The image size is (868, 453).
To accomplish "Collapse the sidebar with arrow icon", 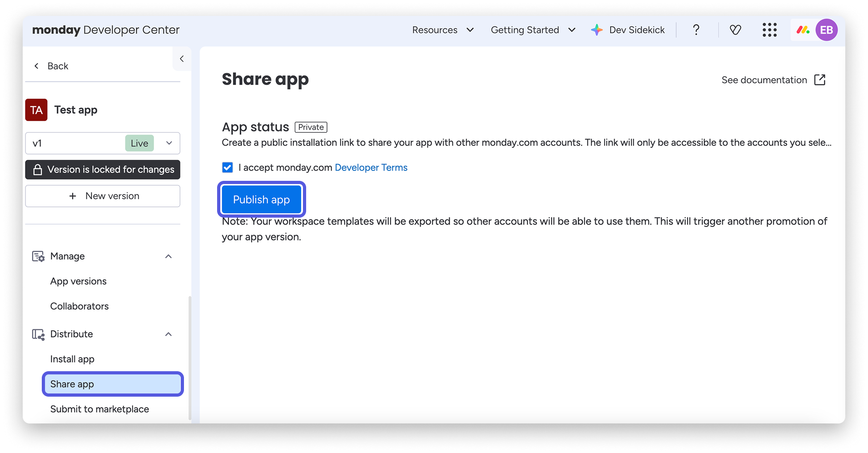I will (x=182, y=59).
